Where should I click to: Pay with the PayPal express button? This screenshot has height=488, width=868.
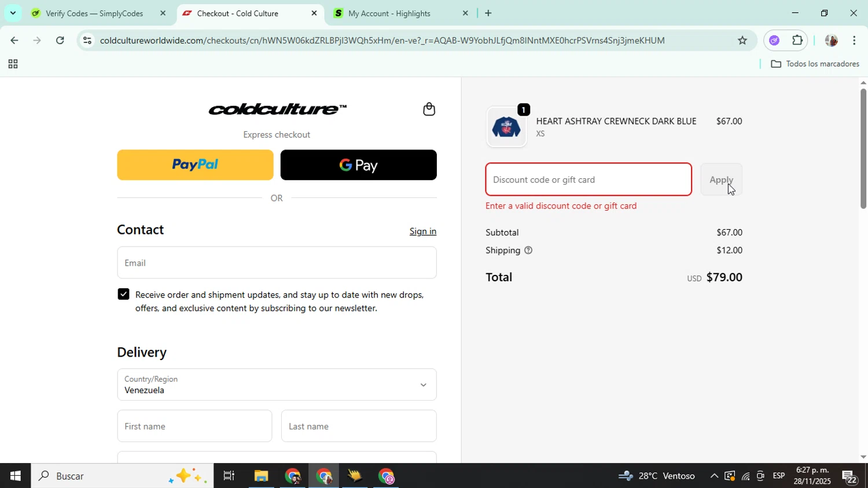195,165
